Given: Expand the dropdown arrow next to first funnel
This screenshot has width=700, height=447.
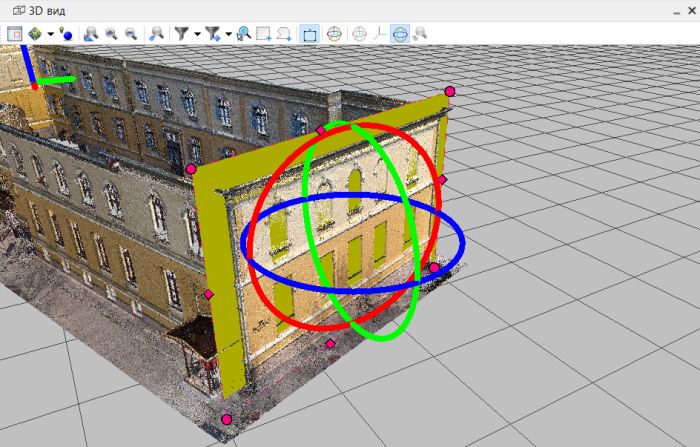Looking at the screenshot, I should click(197, 34).
